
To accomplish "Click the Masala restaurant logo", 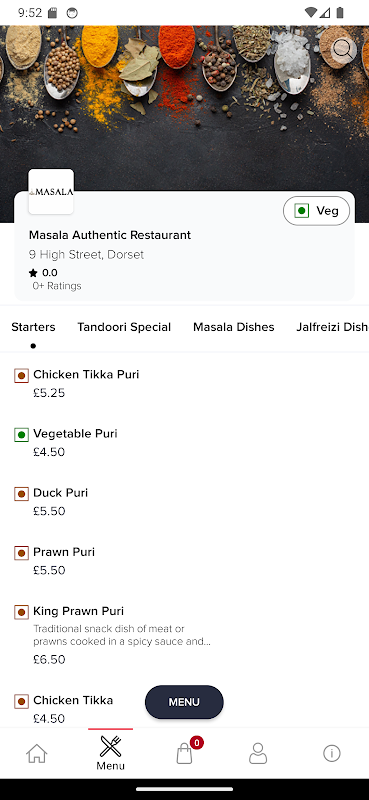I will (51, 192).
